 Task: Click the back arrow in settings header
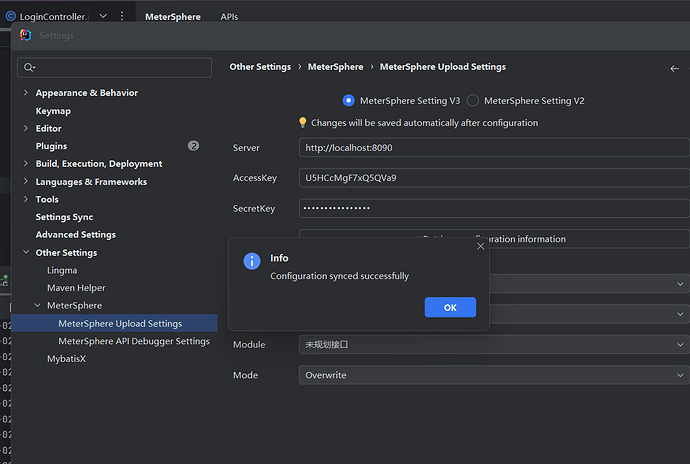tap(674, 68)
